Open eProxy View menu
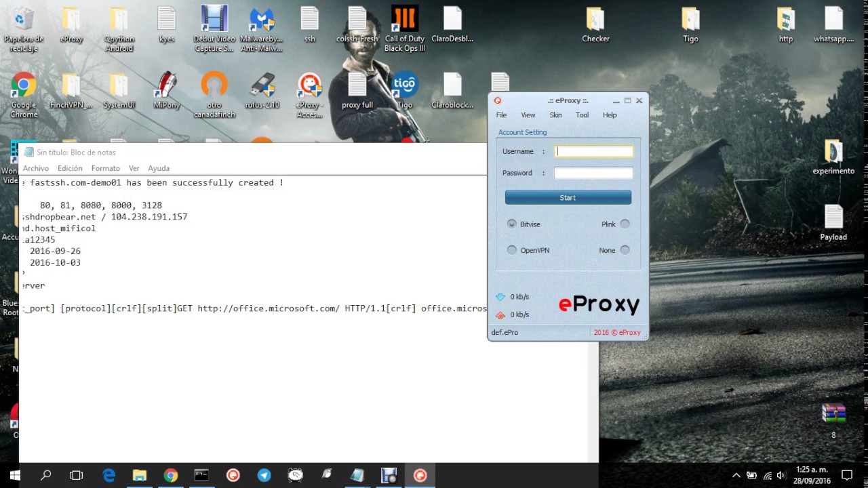This screenshot has height=488, width=868. 528,115
